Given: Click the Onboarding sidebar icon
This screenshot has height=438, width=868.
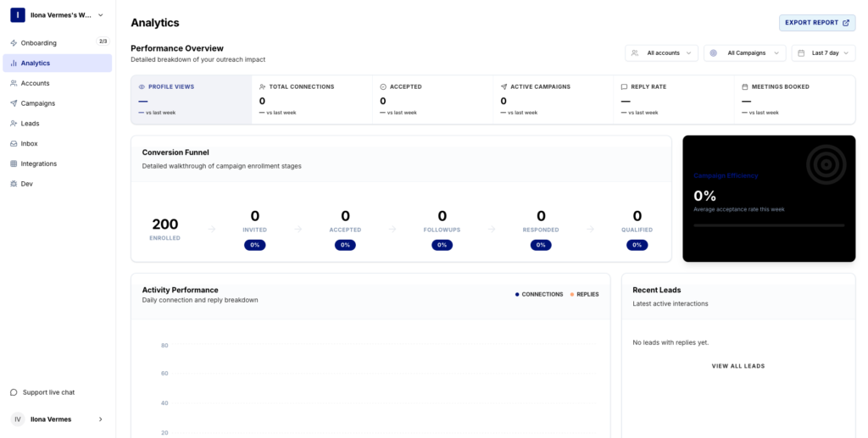Looking at the screenshot, I should [x=14, y=42].
